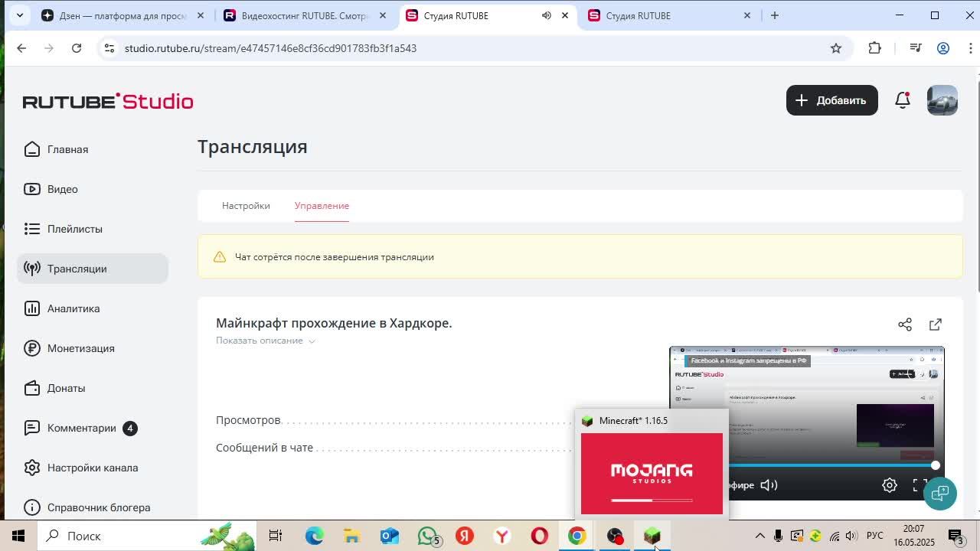Image resolution: width=980 pixels, height=551 pixels.
Task: Open Outlook from the taskbar
Action: pos(389,536)
